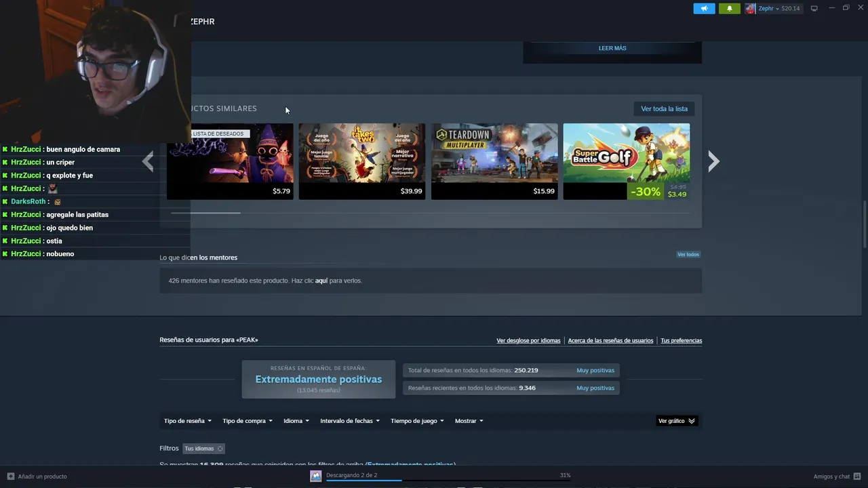
Task: Click Ver todos for mentors
Action: [x=688, y=254]
